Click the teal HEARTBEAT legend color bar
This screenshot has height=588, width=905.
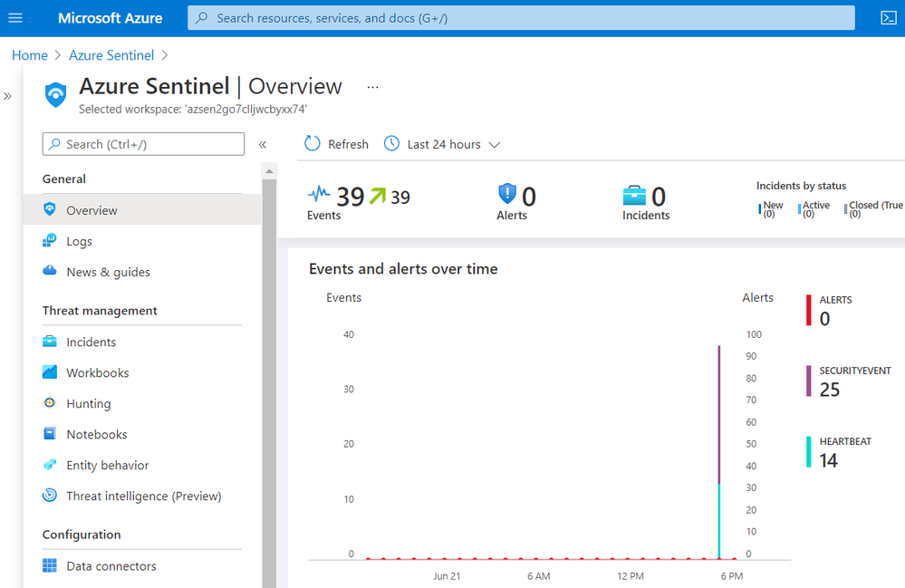click(809, 452)
